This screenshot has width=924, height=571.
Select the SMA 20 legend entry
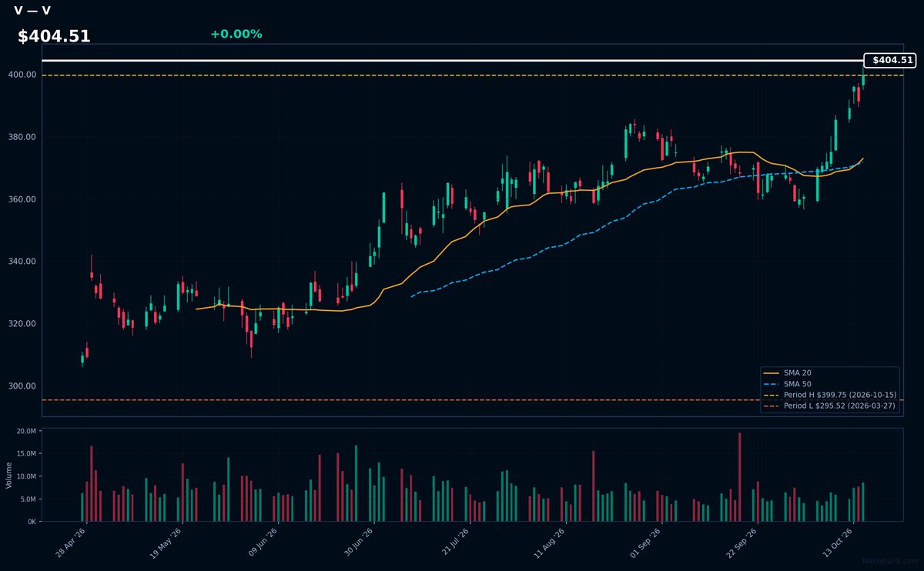[786, 372]
